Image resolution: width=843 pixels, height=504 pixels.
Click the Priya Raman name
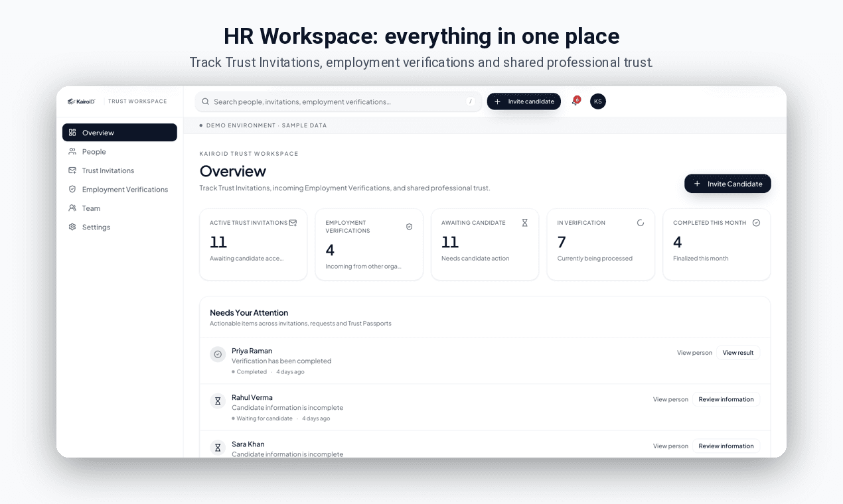click(x=252, y=351)
